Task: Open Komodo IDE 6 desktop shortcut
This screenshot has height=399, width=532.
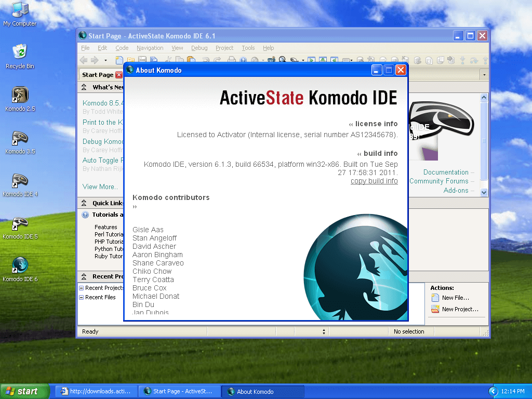Action: tap(20, 270)
